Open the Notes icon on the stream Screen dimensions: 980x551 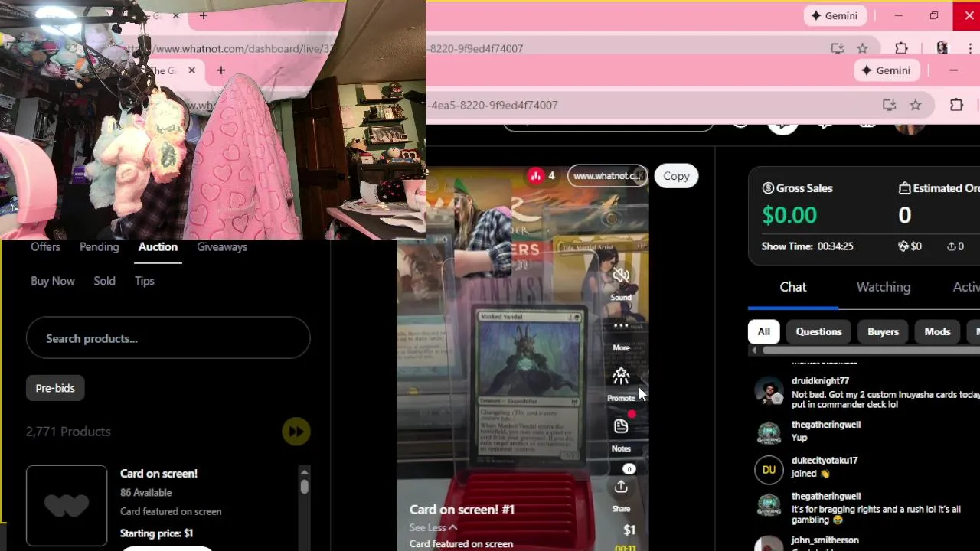pos(621,426)
